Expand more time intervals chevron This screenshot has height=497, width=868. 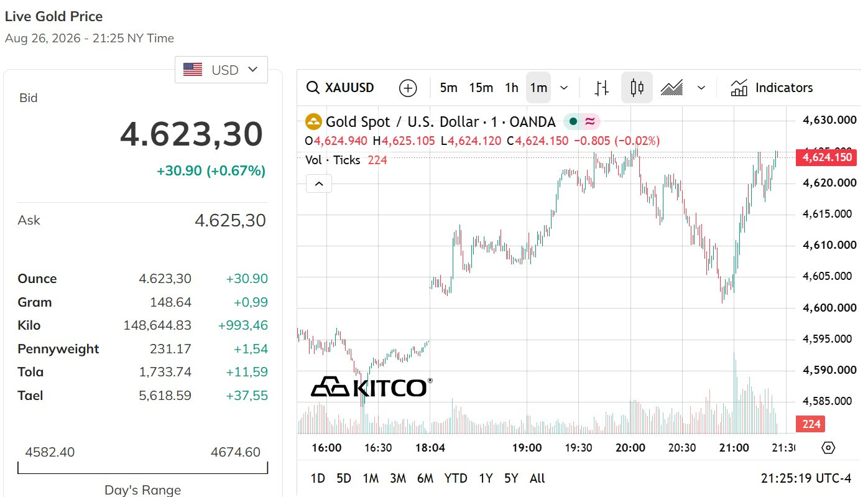tap(564, 88)
